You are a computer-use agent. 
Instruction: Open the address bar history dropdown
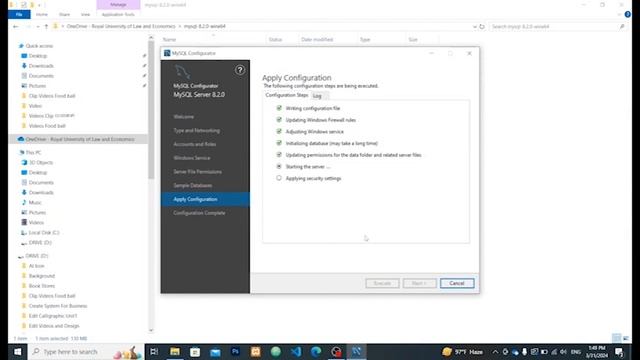tap(474, 27)
